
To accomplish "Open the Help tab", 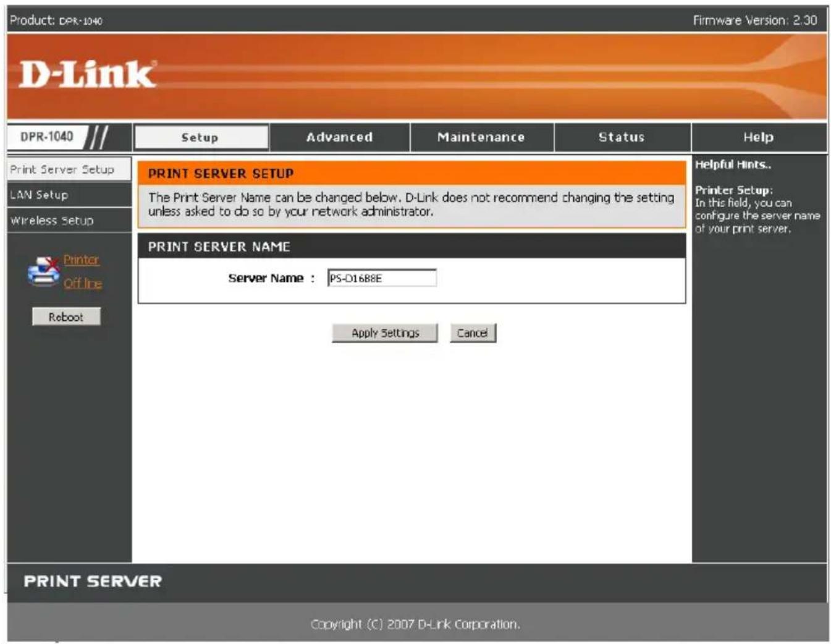I will point(759,137).
